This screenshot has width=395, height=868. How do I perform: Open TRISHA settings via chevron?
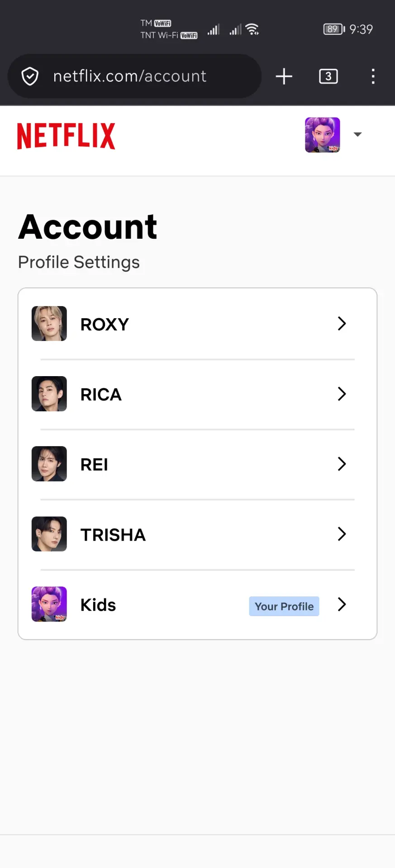click(x=342, y=534)
